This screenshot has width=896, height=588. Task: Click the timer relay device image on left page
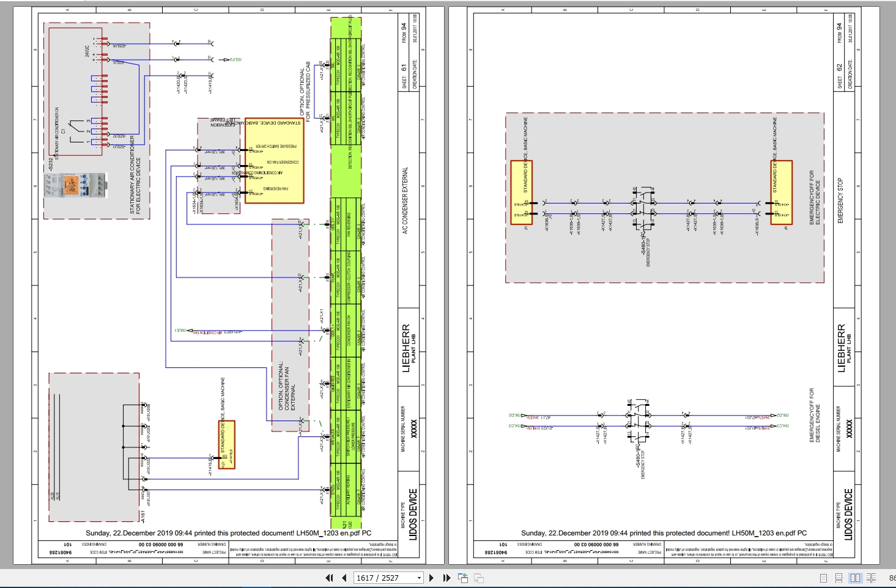(76, 185)
